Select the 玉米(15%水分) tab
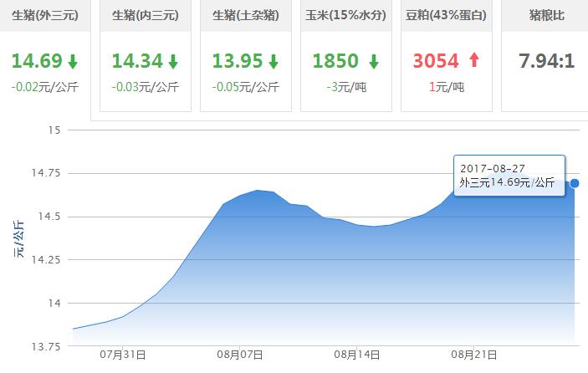588x373 pixels. (x=345, y=15)
